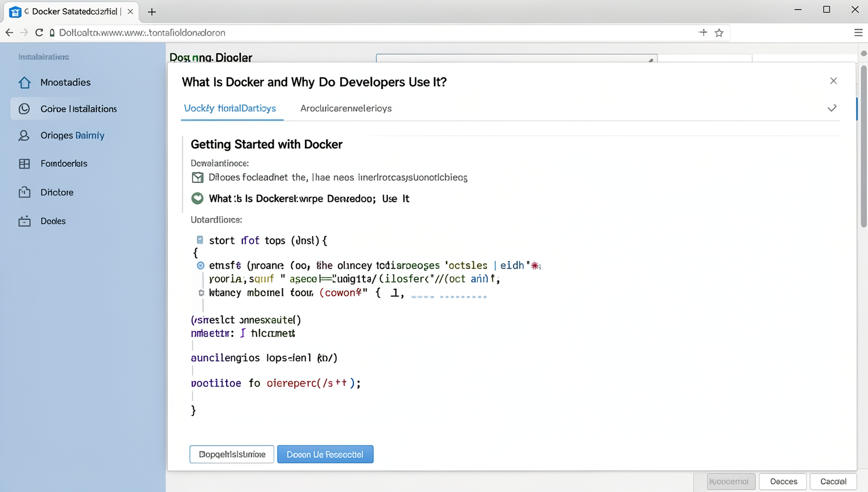Image resolution: width=868 pixels, height=492 pixels.
Task: Open the Mnostadies home icon in sidebar
Action: pyautogui.click(x=24, y=83)
